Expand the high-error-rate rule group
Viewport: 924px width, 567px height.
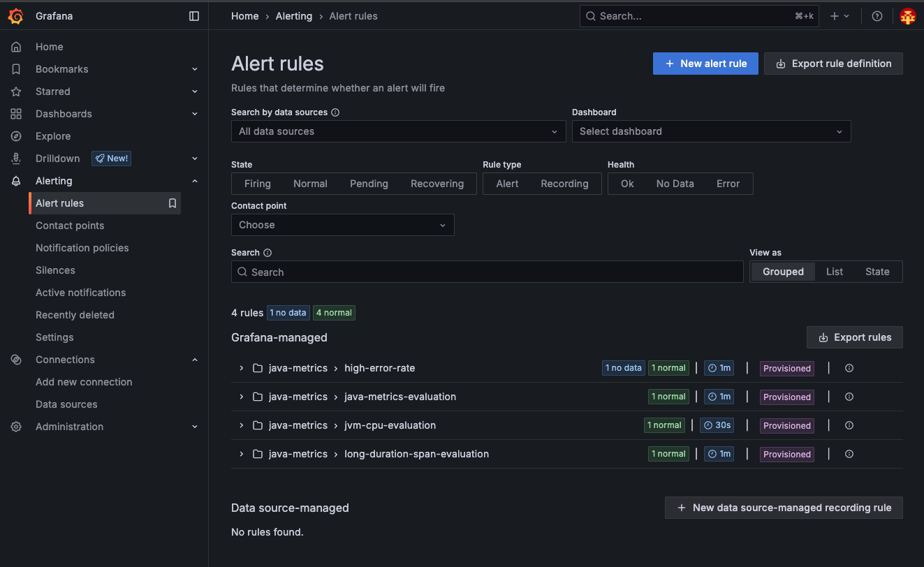tap(242, 368)
